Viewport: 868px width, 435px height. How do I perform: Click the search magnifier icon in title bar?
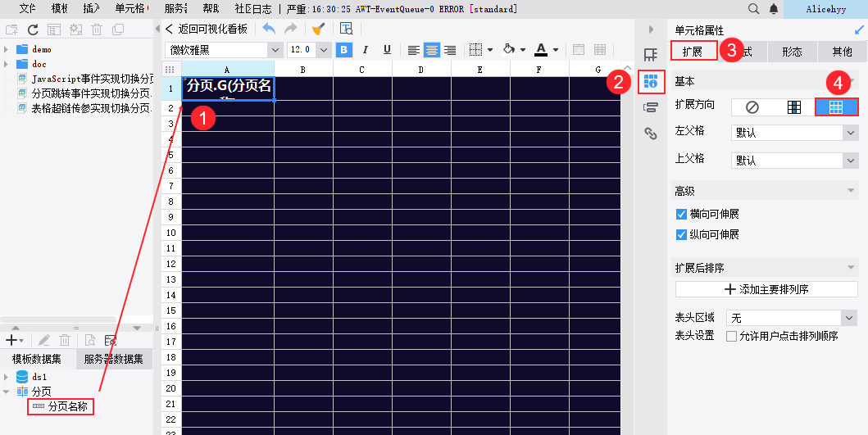[x=753, y=9]
